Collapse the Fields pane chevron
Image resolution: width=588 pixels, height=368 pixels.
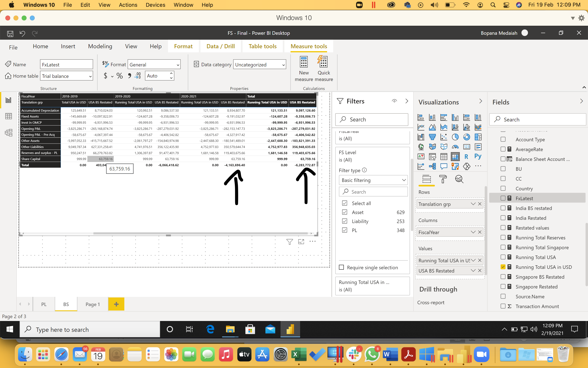pos(581,101)
